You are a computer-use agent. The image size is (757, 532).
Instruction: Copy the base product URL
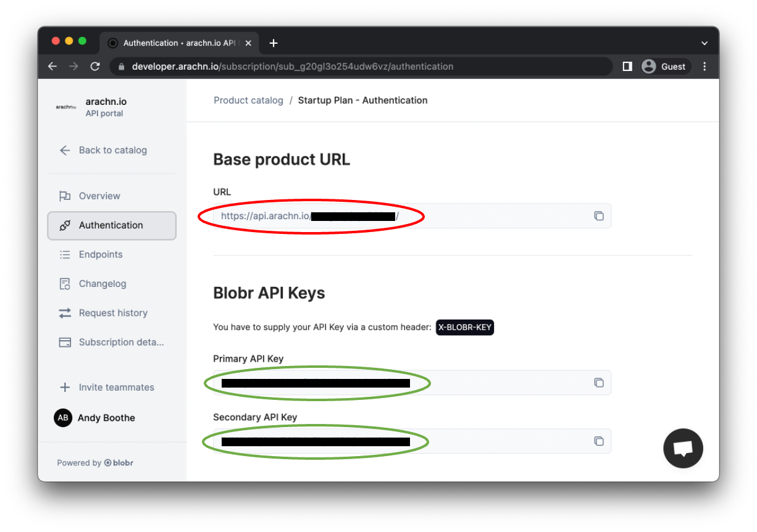coord(598,215)
